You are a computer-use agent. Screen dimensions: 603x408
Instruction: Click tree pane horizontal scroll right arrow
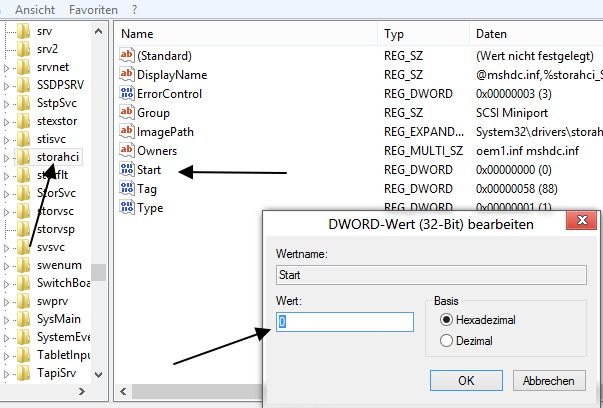point(82,391)
